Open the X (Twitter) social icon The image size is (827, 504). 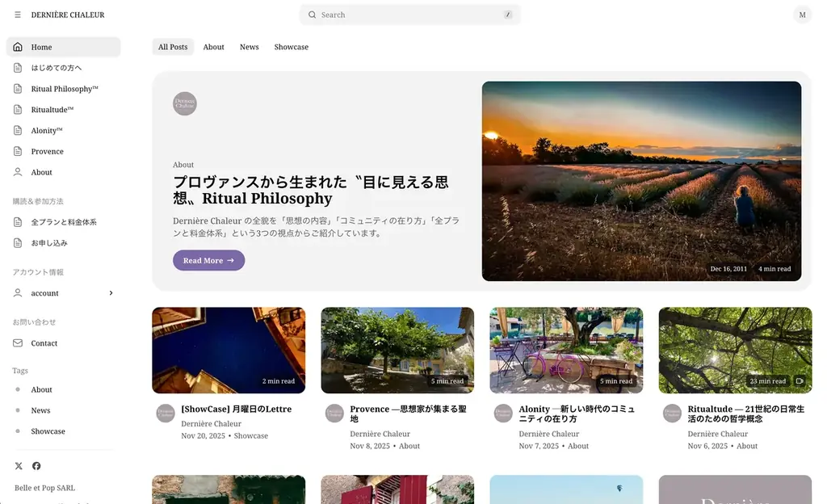pyautogui.click(x=17, y=465)
